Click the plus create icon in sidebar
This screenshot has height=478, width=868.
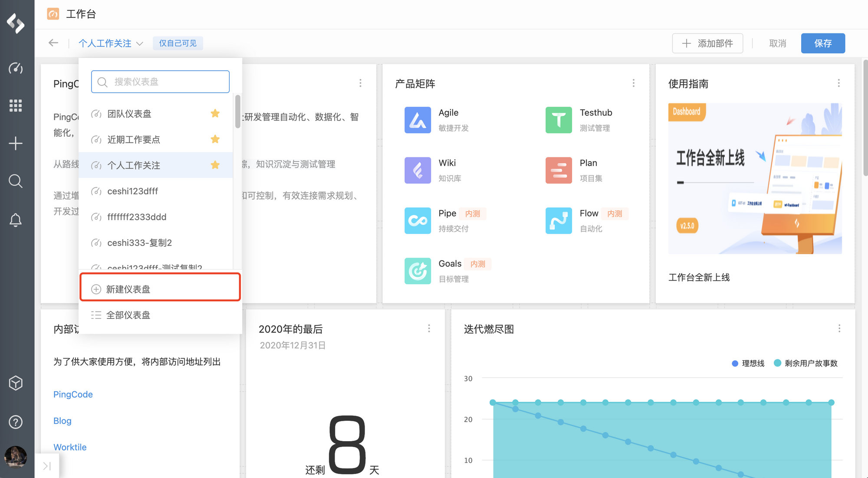pos(16,143)
